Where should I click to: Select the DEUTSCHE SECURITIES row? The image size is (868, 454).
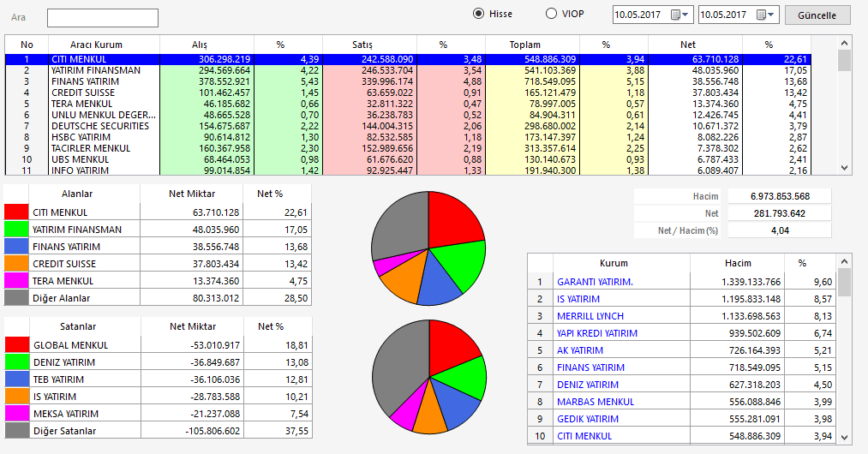coord(408,126)
